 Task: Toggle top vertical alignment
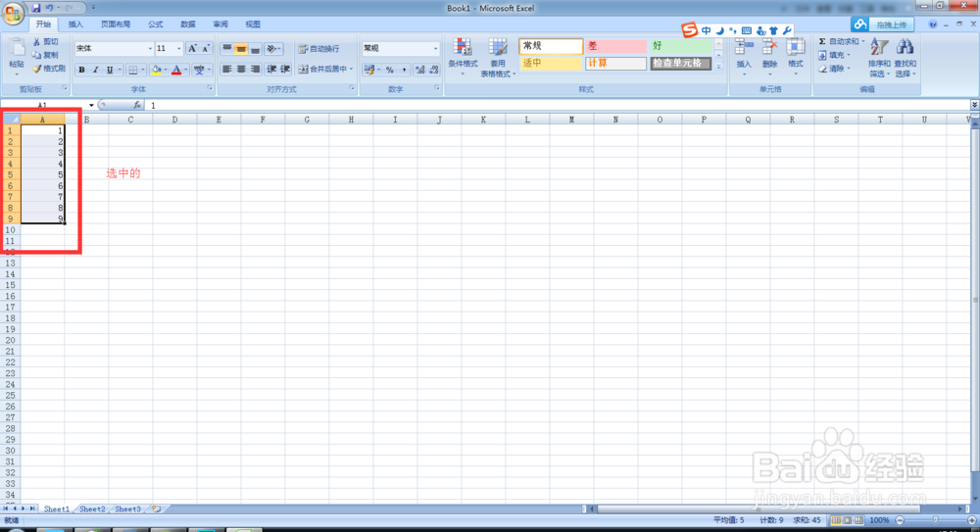click(227, 48)
